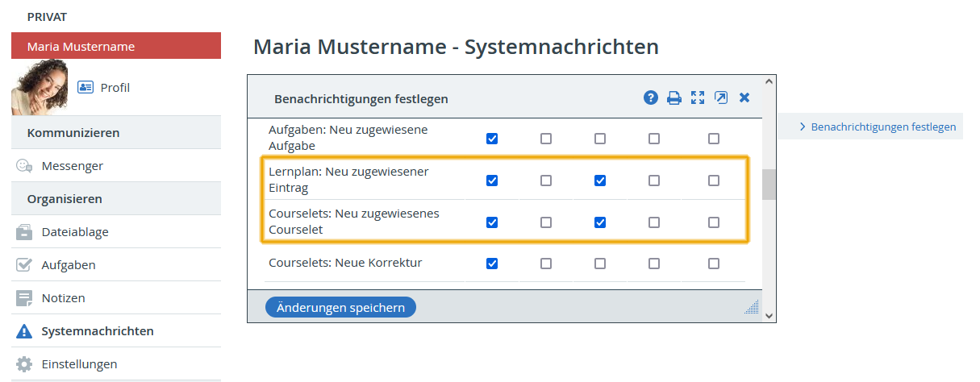This screenshot has width=980, height=382.
Task: Open the Profil card icon
Action: 85,87
